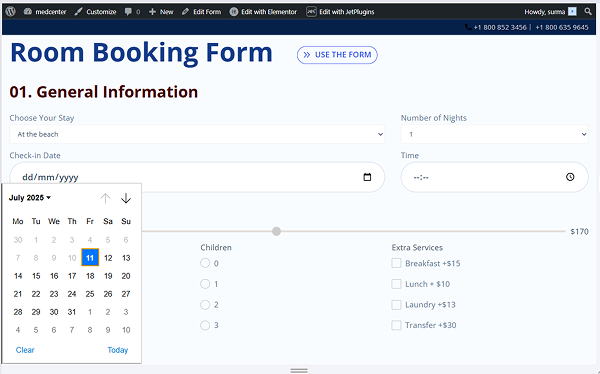Click Today in the date picker

(117, 350)
